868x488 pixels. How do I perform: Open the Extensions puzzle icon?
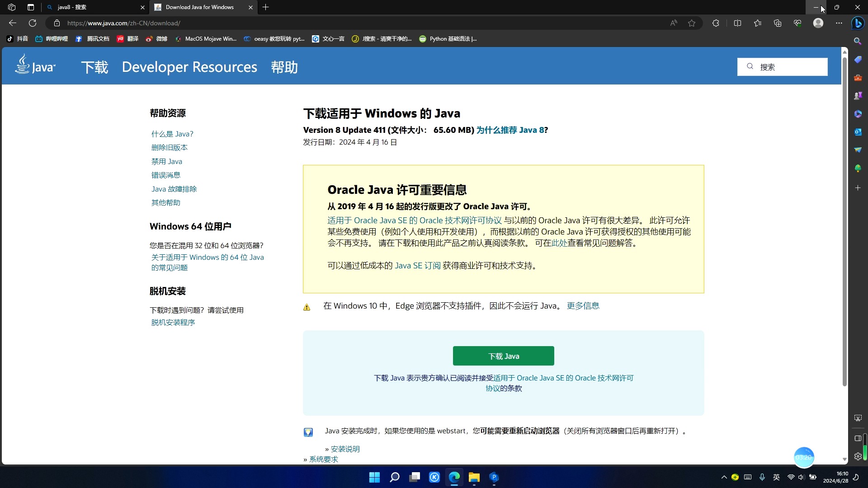point(716,23)
